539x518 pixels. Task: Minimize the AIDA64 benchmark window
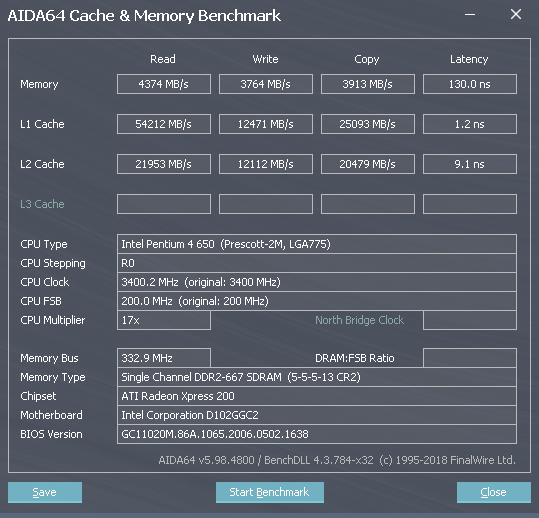(470, 14)
